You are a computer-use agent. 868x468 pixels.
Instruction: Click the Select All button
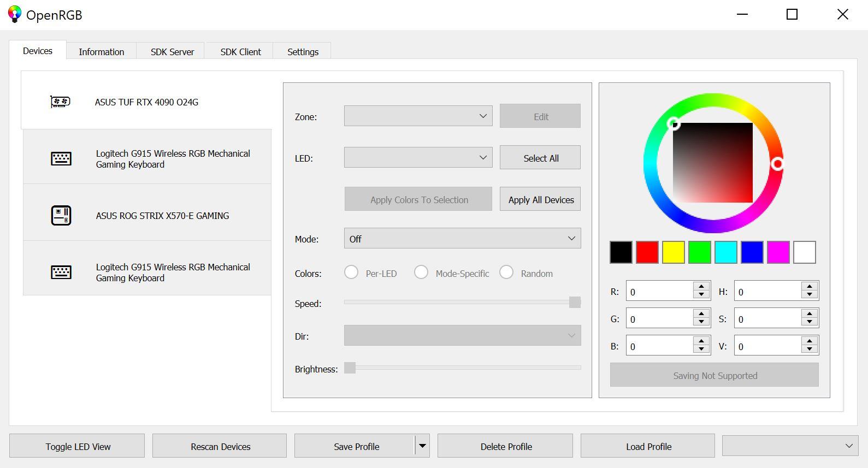click(x=540, y=158)
